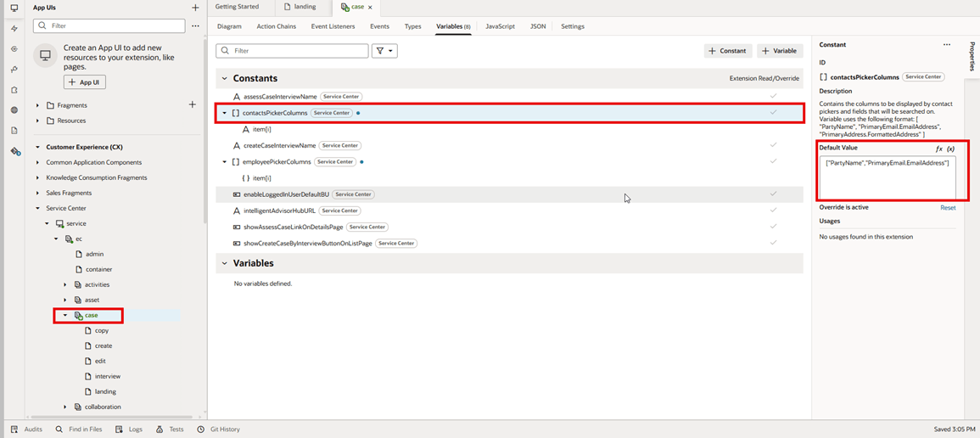Select the globe Translations icon in left rail
The height and width of the screenshot is (438, 980).
click(x=14, y=110)
